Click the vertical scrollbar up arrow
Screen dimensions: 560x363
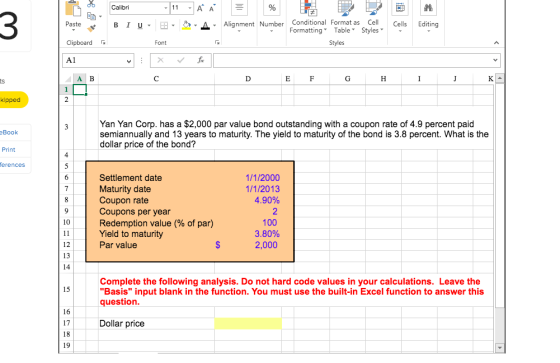coord(500,78)
